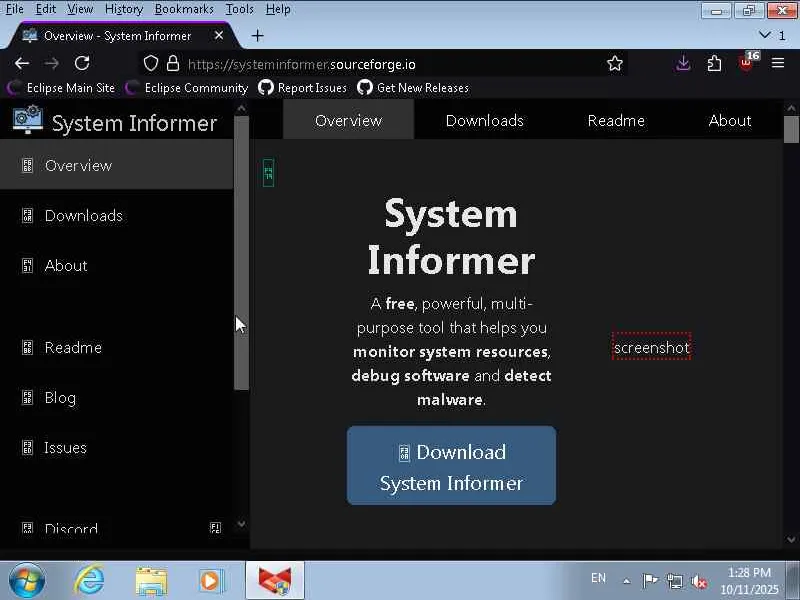This screenshot has height=600, width=800.
Task: Click the page scrollbar down arrow
Action: click(x=791, y=539)
